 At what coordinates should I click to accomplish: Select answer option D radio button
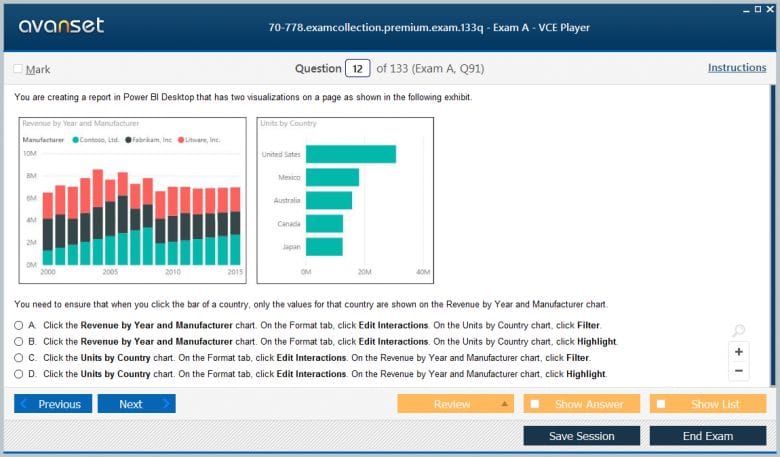tap(18, 374)
